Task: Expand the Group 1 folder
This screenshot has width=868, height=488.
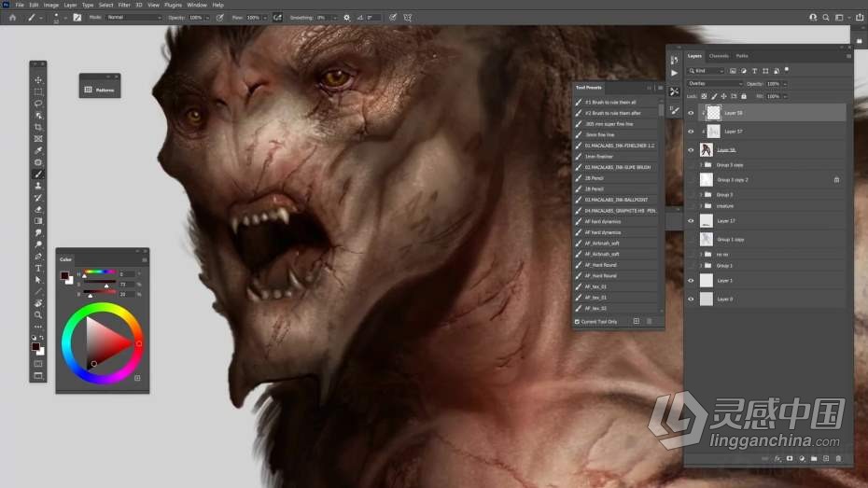Action: click(x=701, y=266)
